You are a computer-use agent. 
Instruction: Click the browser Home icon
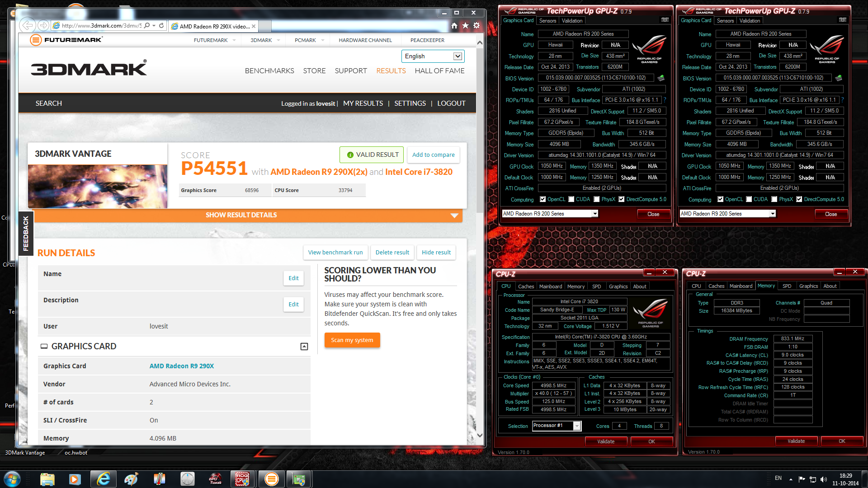(x=454, y=26)
